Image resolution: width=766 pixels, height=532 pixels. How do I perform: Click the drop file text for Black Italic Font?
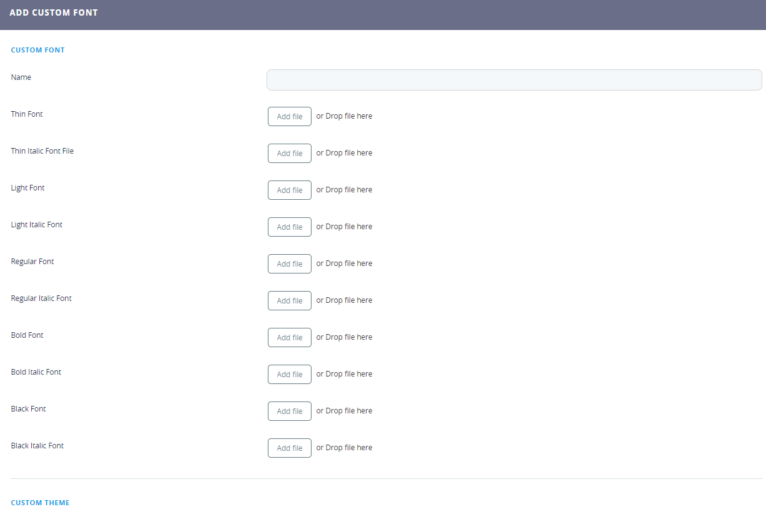click(344, 448)
